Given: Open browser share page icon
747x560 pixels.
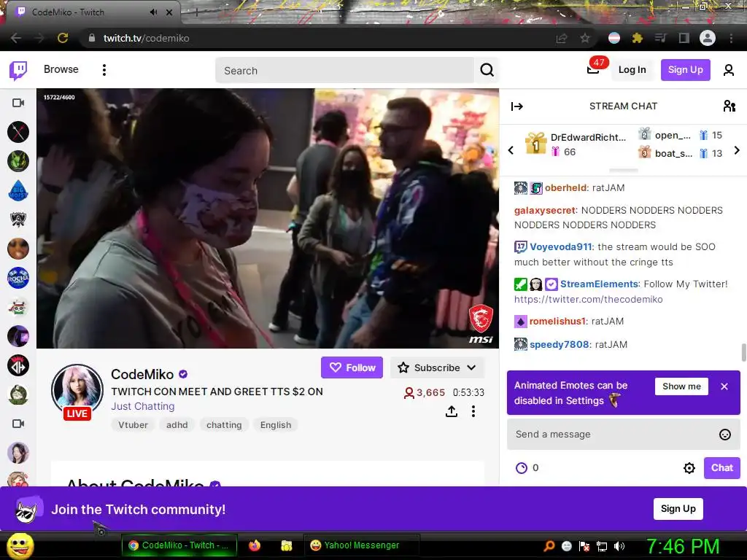Looking at the screenshot, I should [562, 38].
